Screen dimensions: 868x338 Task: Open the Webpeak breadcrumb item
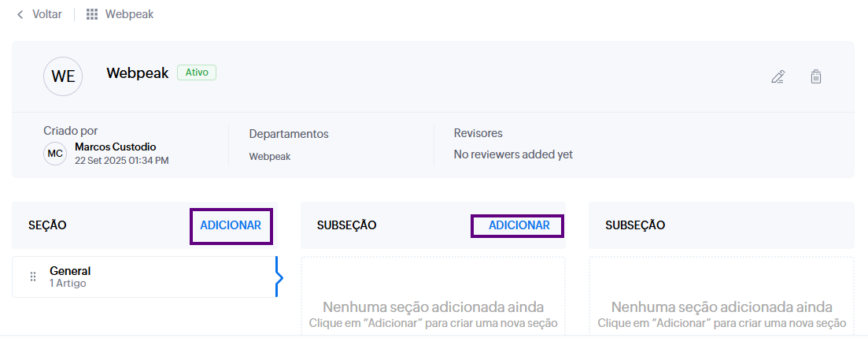click(x=130, y=14)
